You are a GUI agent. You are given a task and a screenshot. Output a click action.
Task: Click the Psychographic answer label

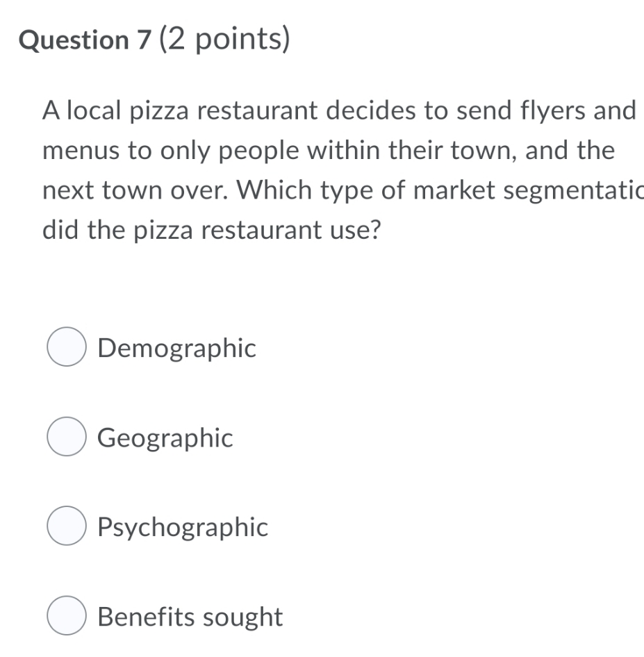[183, 527]
